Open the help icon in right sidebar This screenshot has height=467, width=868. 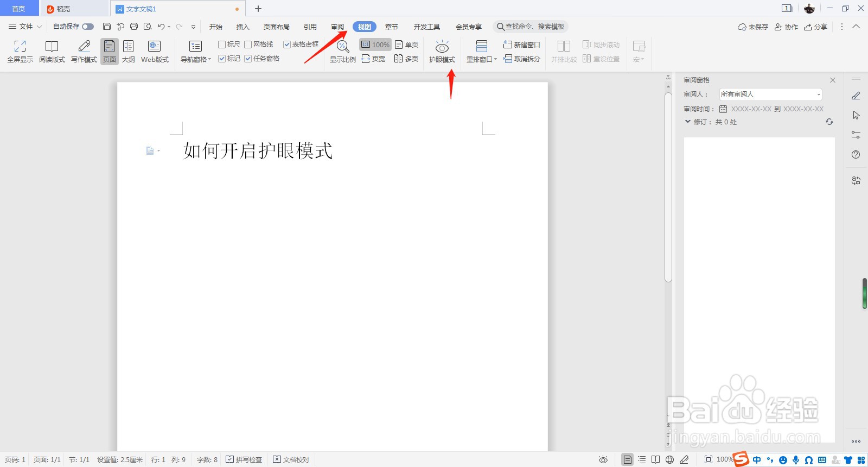[x=856, y=155]
